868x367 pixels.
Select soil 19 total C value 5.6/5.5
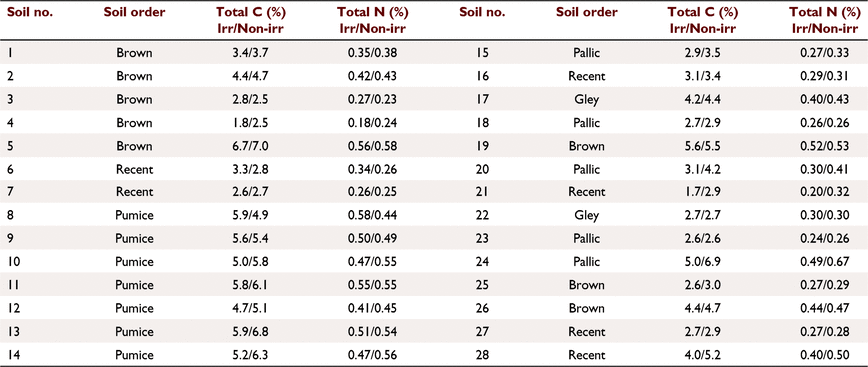tap(703, 147)
